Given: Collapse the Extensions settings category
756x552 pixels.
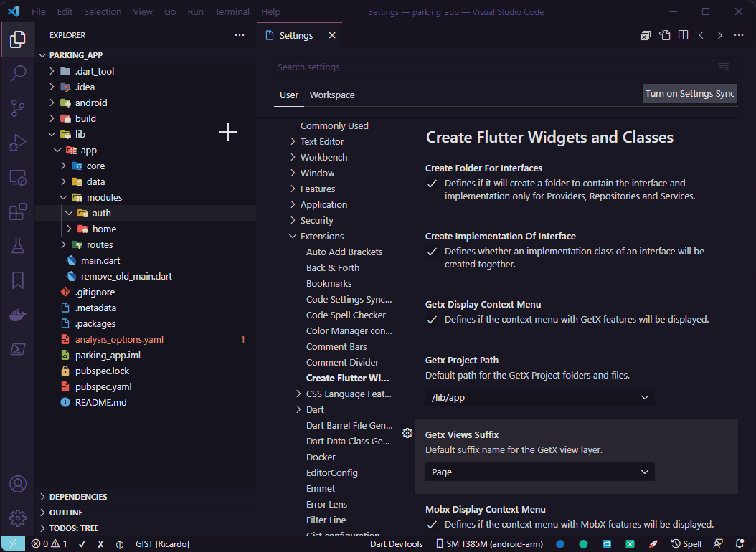Looking at the screenshot, I should (x=293, y=237).
